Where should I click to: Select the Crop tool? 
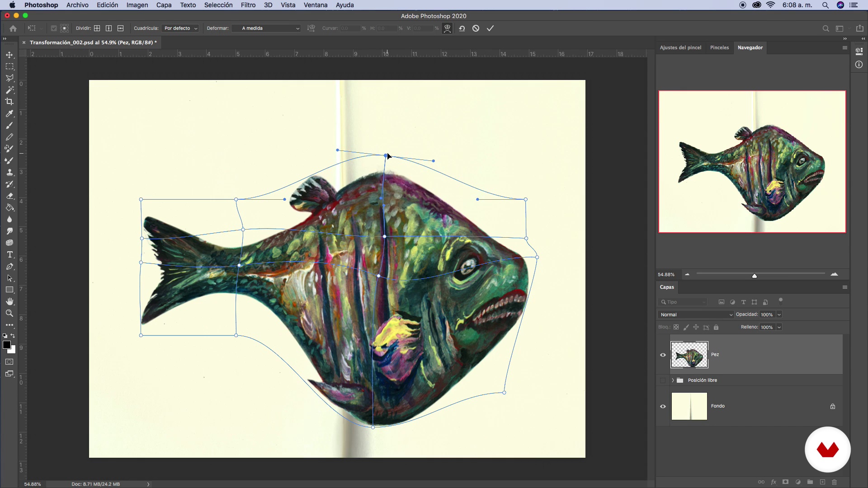(9, 102)
